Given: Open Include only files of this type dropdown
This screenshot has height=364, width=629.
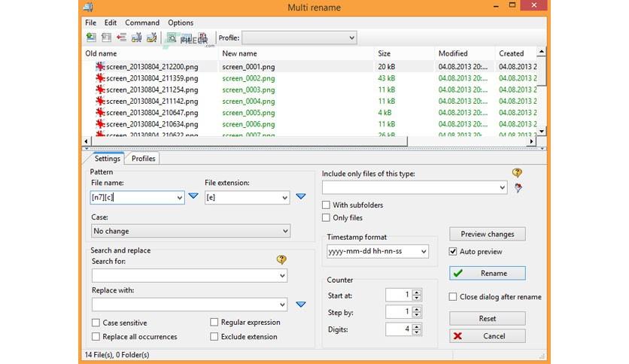Looking at the screenshot, I should coord(503,187).
